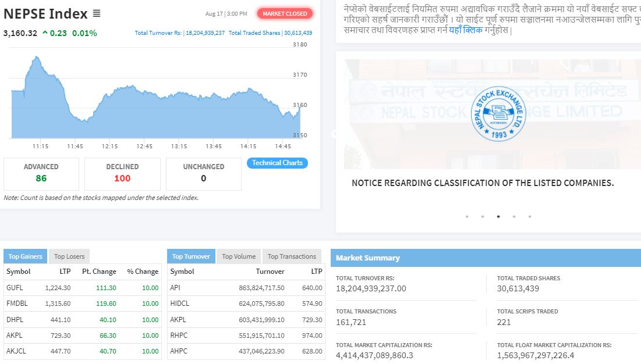
Task: Click API turnover 863,824,717.50
Action: tap(261, 288)
